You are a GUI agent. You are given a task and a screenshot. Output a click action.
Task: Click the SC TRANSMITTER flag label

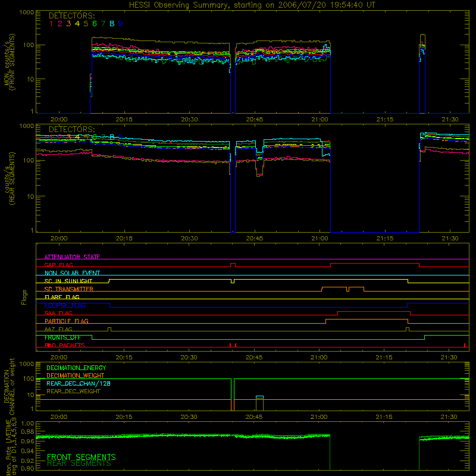[x=69, y=289]
